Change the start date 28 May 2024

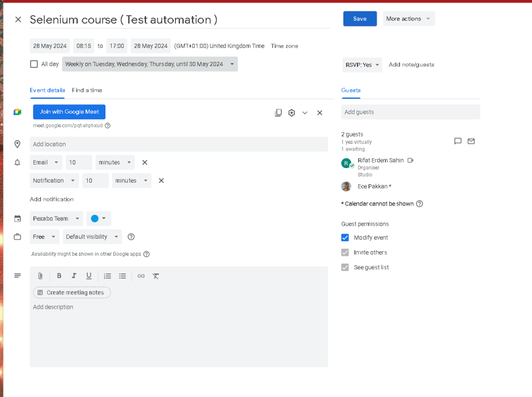point(50,46)
